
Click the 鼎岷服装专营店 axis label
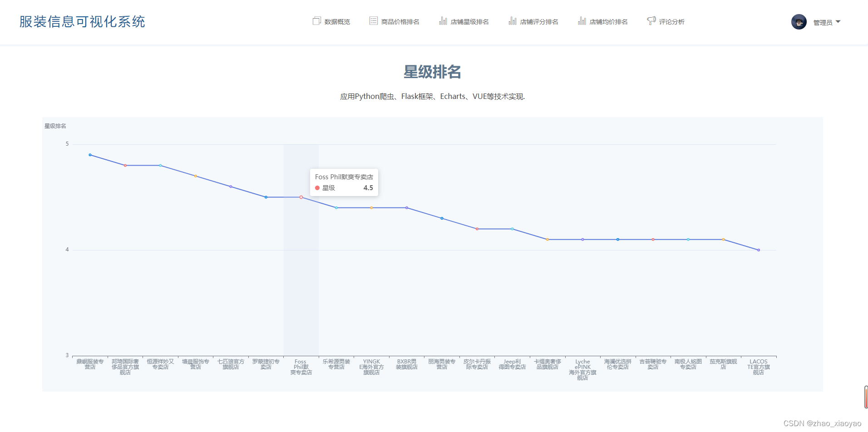pyautogui.click(x=90, y=364)
